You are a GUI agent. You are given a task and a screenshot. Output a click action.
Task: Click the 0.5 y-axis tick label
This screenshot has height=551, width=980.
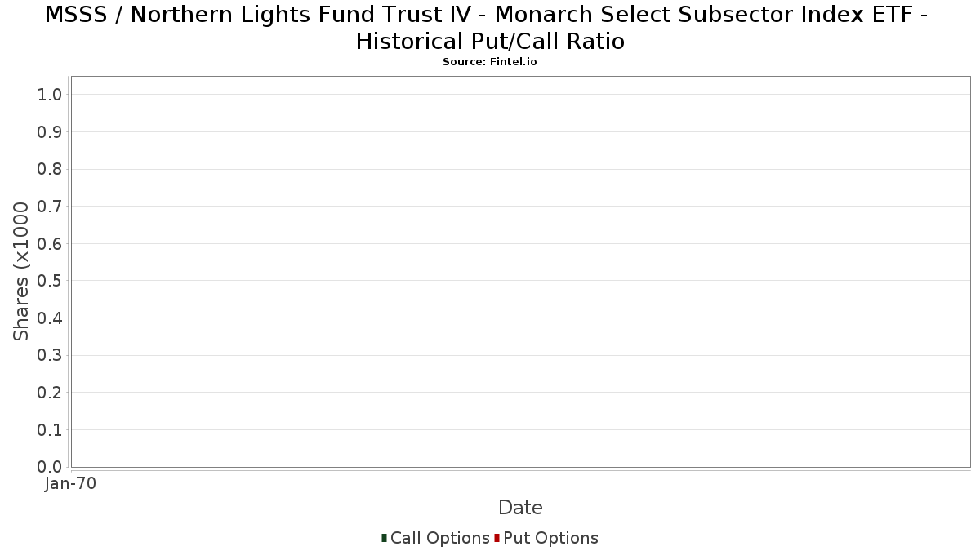click(50, 281)
